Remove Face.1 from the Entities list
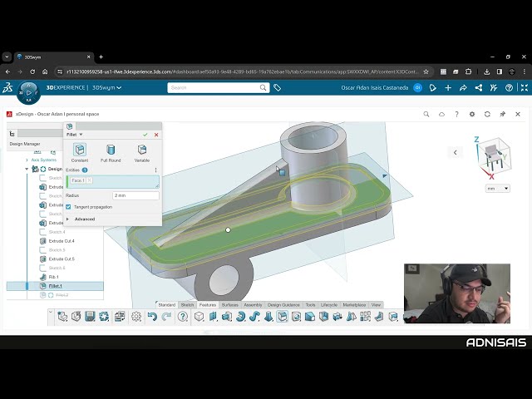Viewport: 532px width, 399px height. 89,180
